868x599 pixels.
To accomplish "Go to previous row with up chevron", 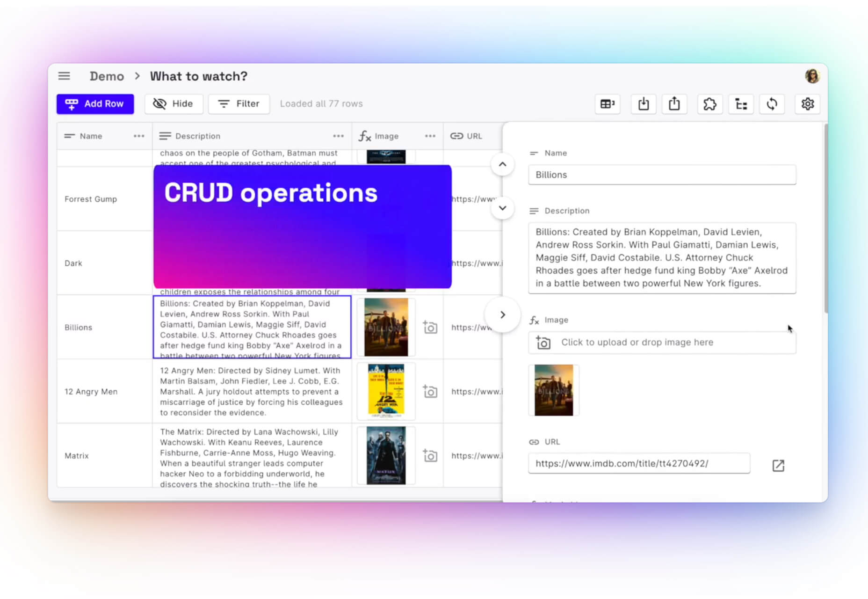I will coord(502,164).
